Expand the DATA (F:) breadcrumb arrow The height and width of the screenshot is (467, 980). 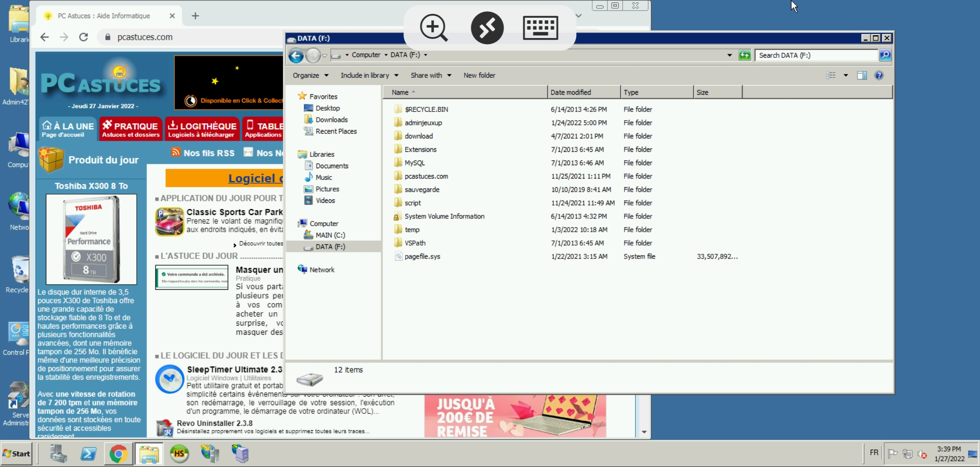click(x=426, y=55)
